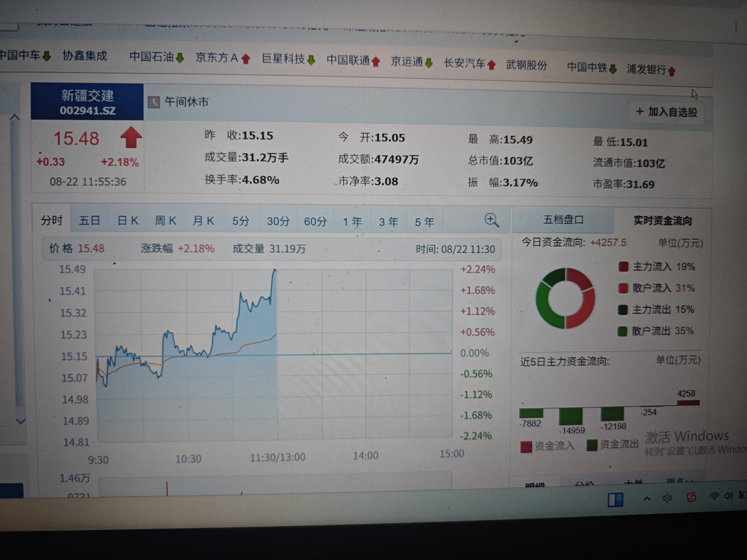Click the up chevron on left sidebar

coord(15,117)
